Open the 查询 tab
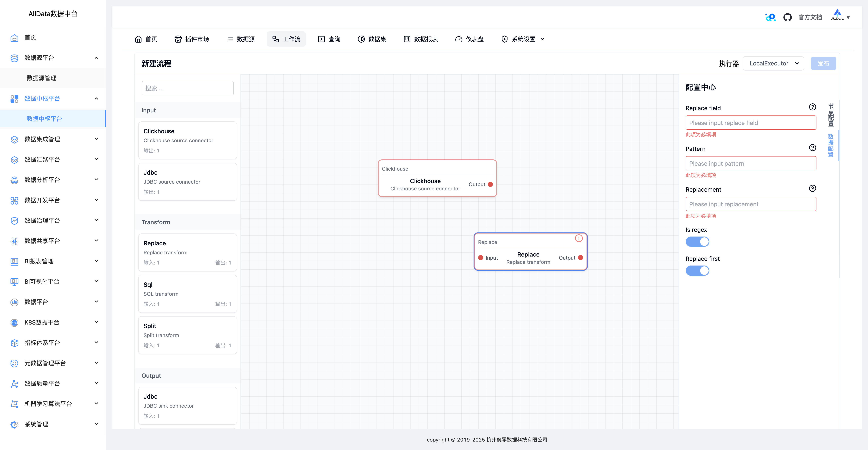 (x=329, y=39)
